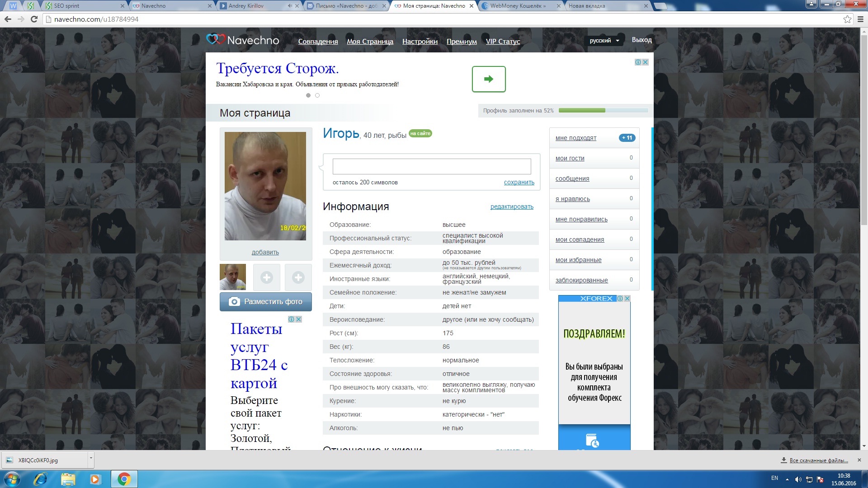
Task: Open мне понравились link
Action: [581, 219]
